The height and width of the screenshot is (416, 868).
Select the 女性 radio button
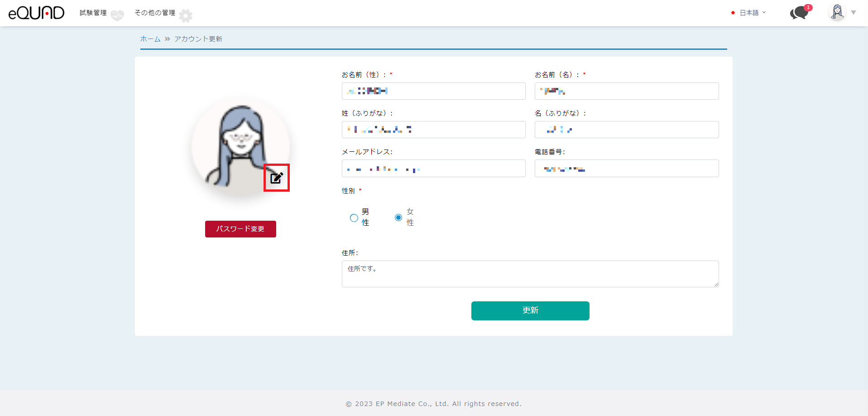click(x=398, y=218)
